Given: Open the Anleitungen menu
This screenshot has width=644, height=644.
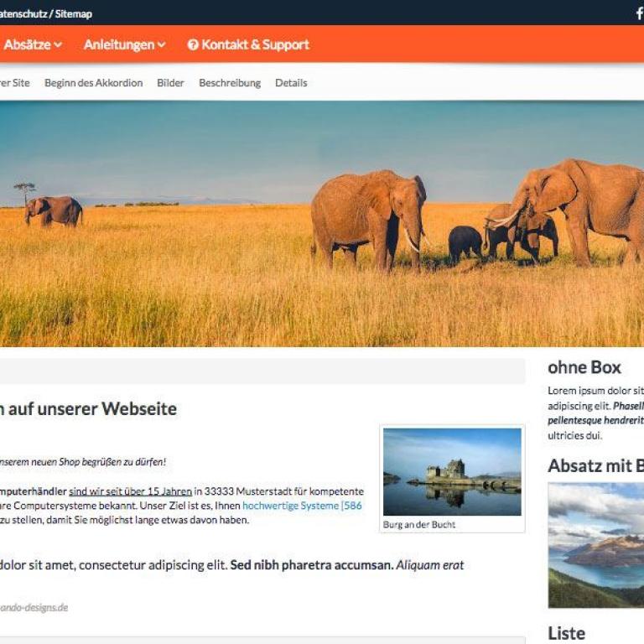Looking at the screenshot, I should [x=124, y=44].
